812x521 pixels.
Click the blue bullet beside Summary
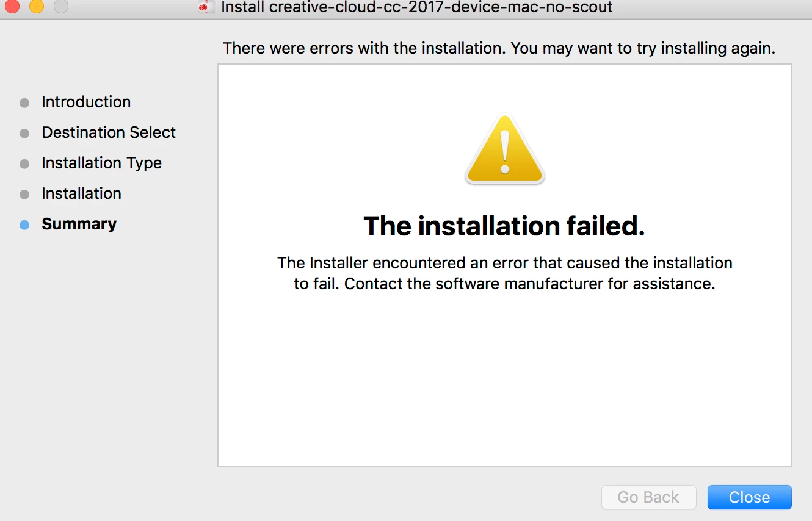point(24,225)
